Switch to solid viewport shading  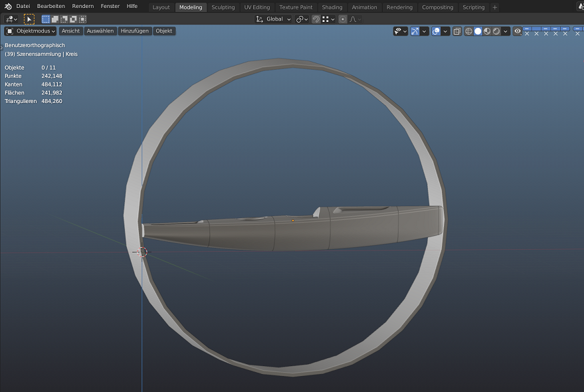pyautogui.click(x=478, y=31)
